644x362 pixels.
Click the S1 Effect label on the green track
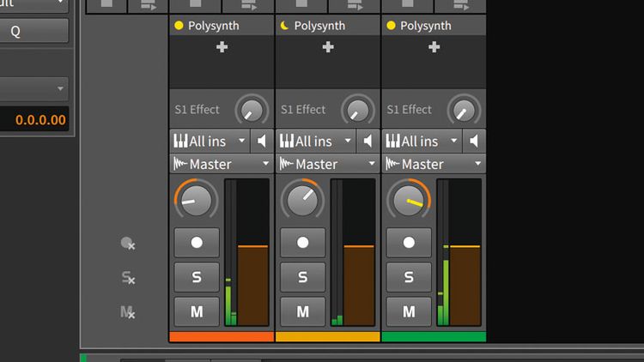tap(409, 110)
